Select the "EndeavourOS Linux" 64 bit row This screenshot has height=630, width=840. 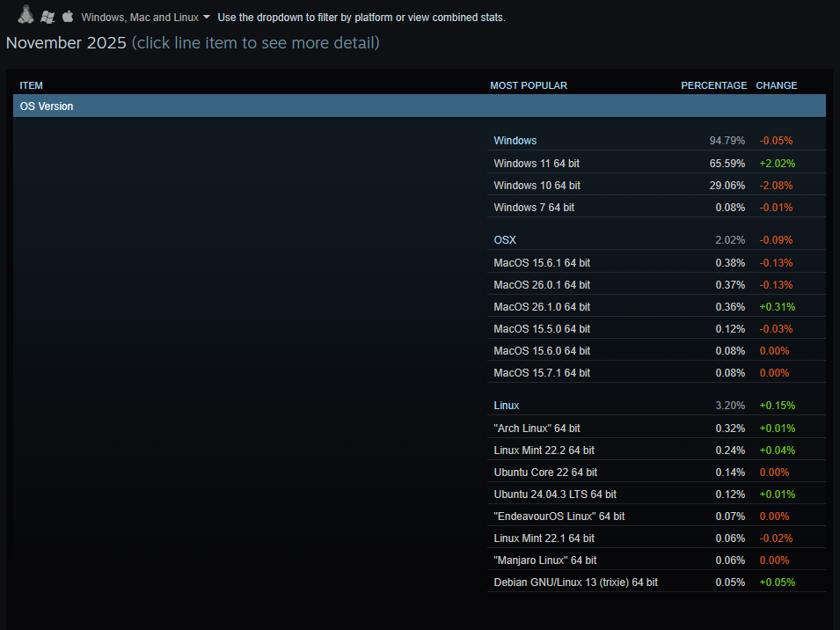click(656, 516)
